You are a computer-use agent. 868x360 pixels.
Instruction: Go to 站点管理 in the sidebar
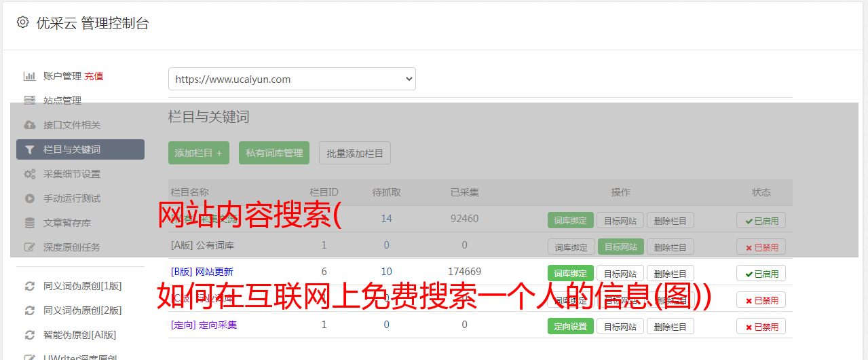[x=62, y=101]
